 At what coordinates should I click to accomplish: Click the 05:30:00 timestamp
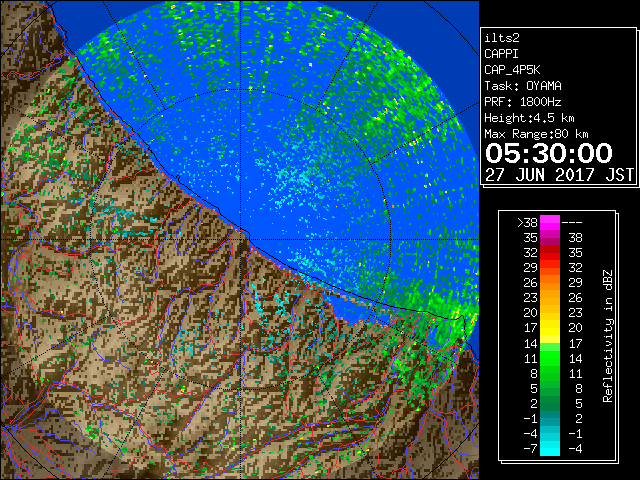pyautogui.click(x=549, y=153)
